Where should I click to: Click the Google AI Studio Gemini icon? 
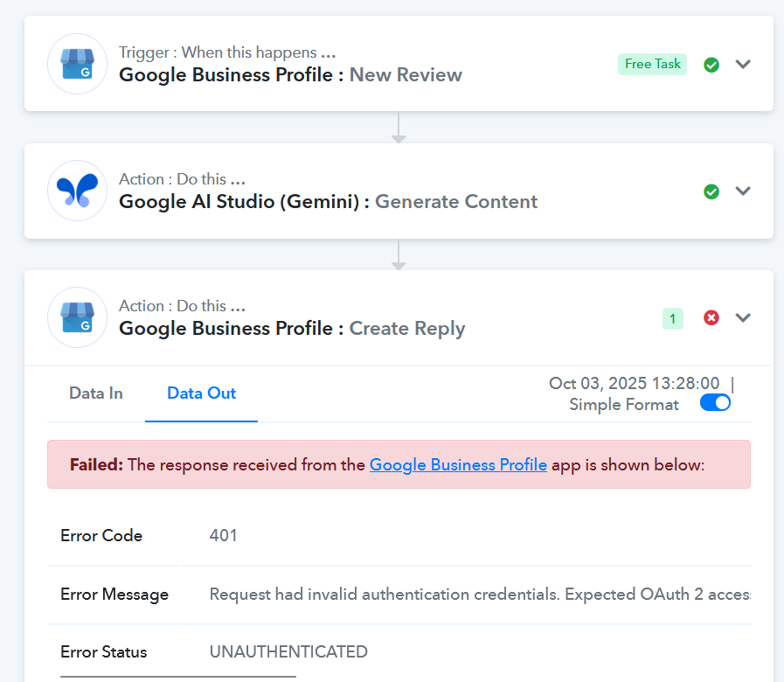click(x=77, y=191)
